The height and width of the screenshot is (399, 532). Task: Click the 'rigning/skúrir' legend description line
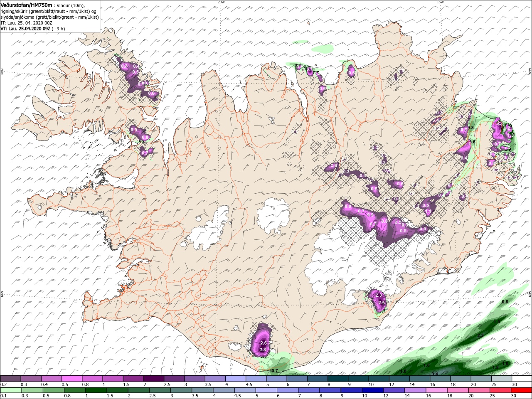[49, 11]
